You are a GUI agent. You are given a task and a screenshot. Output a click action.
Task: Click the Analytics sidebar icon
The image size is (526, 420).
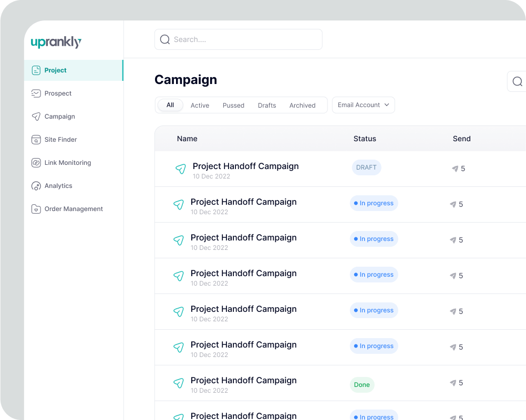[x=36, y=186]
